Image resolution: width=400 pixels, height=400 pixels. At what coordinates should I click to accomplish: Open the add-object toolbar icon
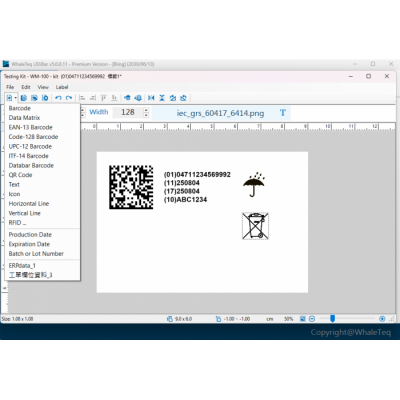(x=9, y=98)
